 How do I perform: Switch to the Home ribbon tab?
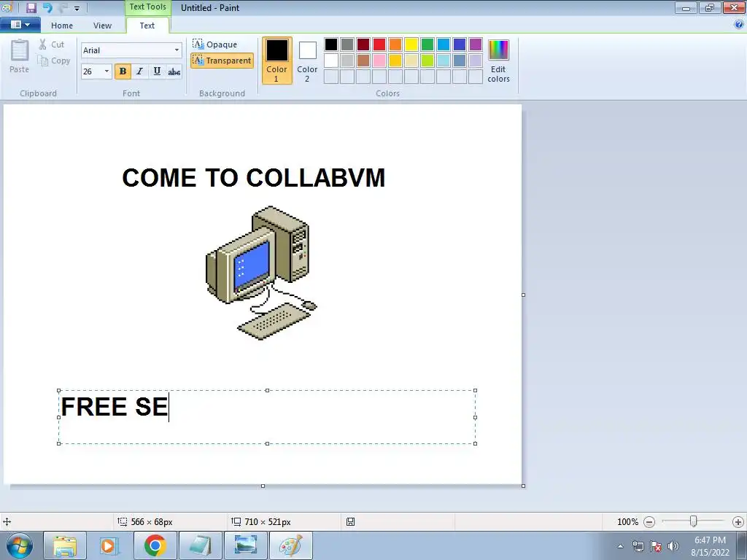[x=62, y=26]
